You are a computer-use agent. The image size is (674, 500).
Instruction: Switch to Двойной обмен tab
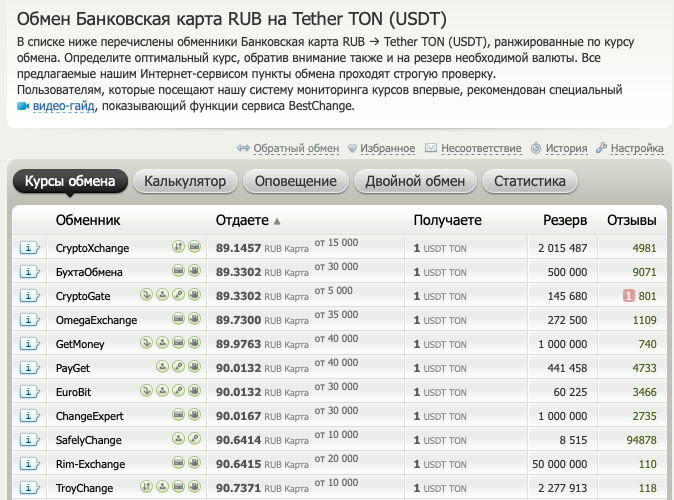click(x=415, y=181)
